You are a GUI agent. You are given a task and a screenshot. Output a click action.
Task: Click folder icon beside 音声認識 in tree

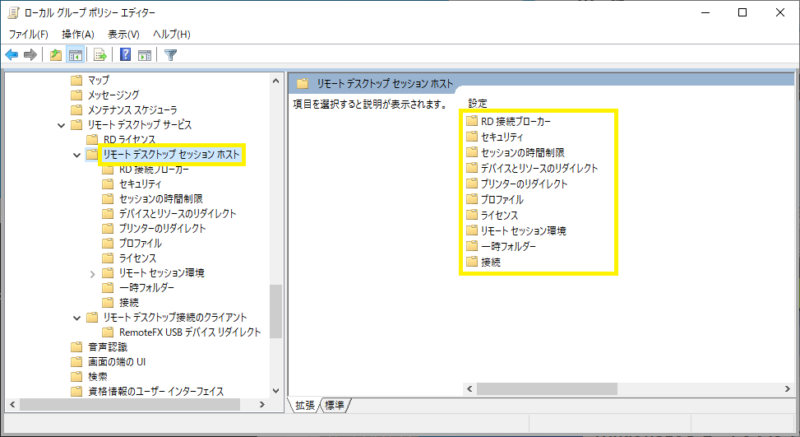click(77, 347)
